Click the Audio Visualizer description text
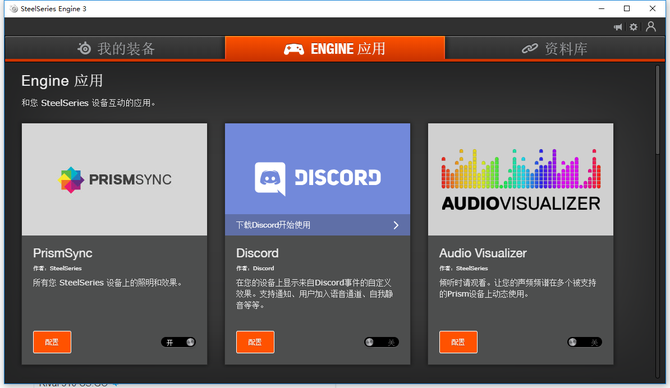Screen dimensions: 670x388 517,288
